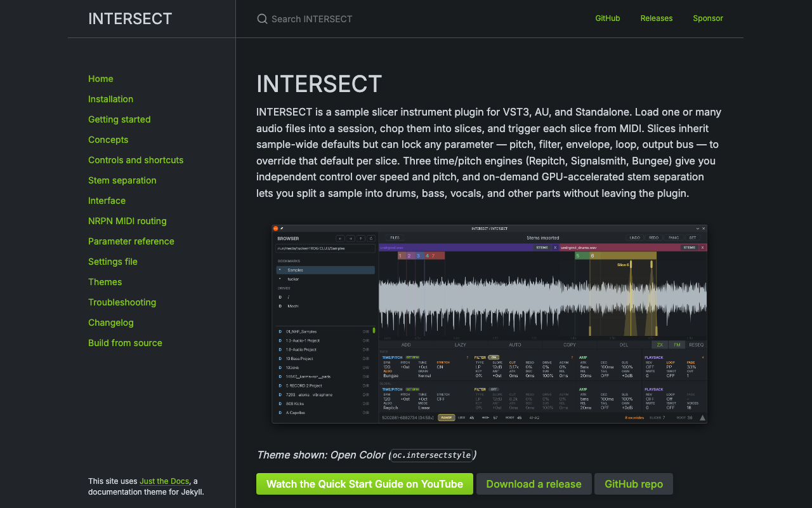
Task: Open the Troubleshooting page
Action: pyautogui.click(x=122, y=302)
